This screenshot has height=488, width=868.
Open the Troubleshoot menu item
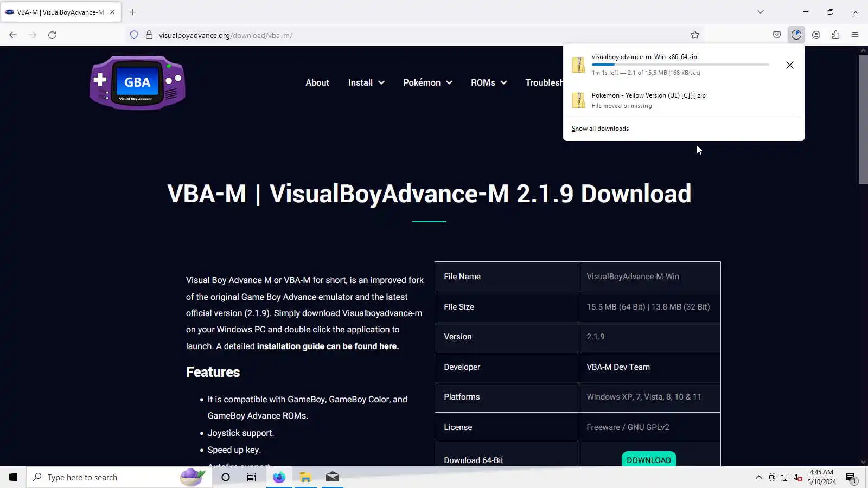(544, 82)
